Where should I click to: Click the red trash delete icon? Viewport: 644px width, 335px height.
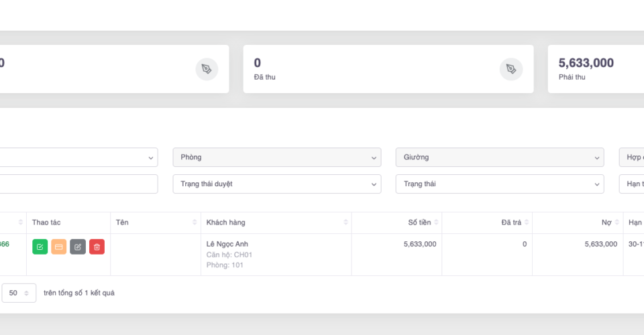click(x=97, y=247)
